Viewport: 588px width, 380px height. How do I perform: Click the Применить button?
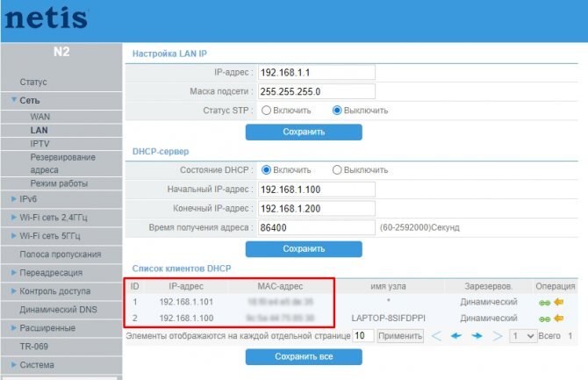tap(400, 336)
